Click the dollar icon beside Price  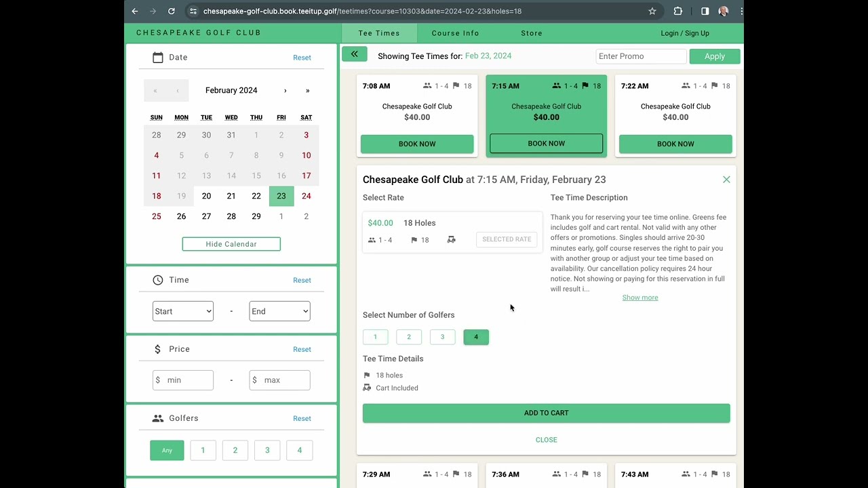click(157, 349)
